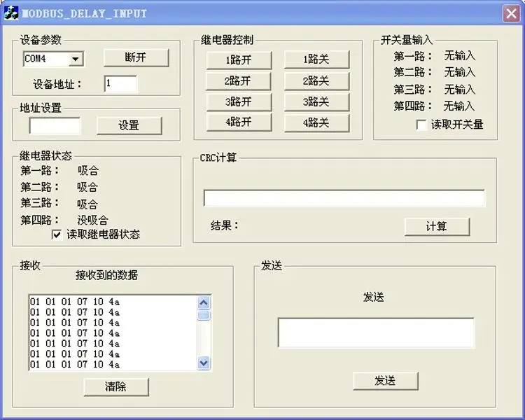Click the received data scrollbar thumb
525x420 pixels.
[204, 315]
